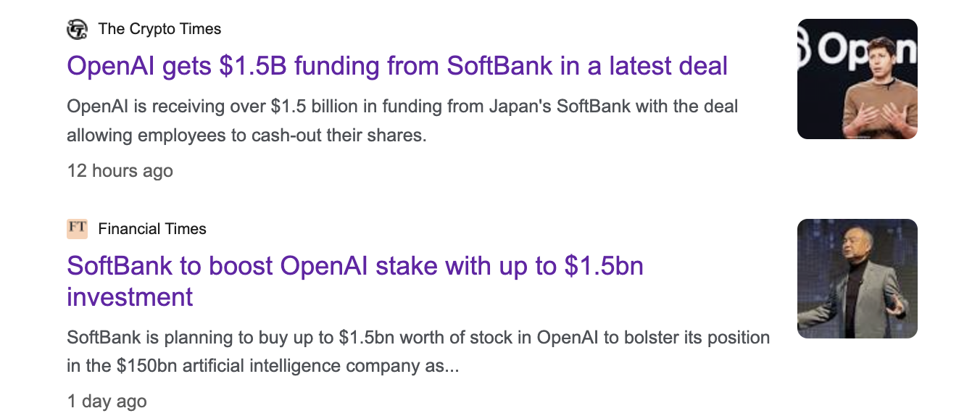Screen dimensions: 980x416
Task: Open the Financial Times article thumbnail image
Action: click(857, 278)
